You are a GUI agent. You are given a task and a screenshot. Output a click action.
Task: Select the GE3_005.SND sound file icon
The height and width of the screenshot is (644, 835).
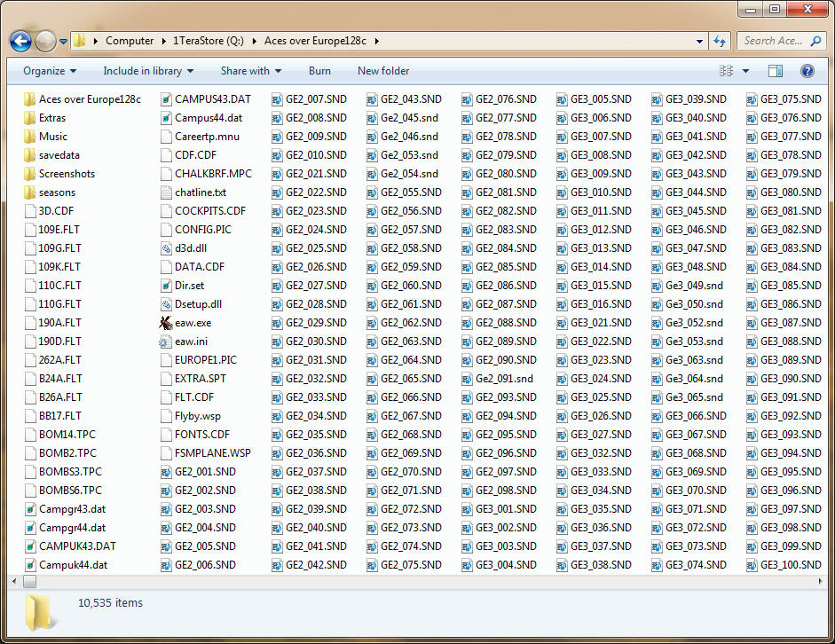tap(562, 99)
